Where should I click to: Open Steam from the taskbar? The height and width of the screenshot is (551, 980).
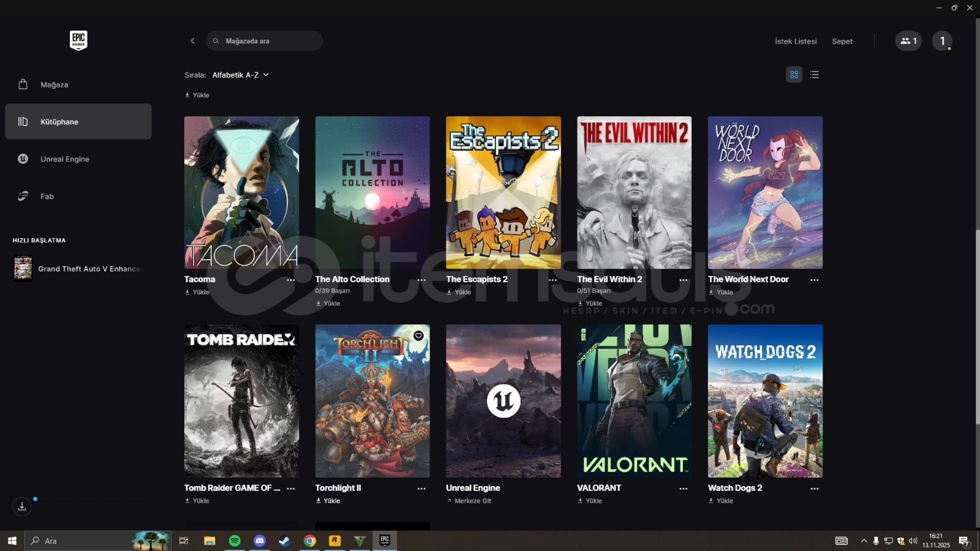pos(285,541)
